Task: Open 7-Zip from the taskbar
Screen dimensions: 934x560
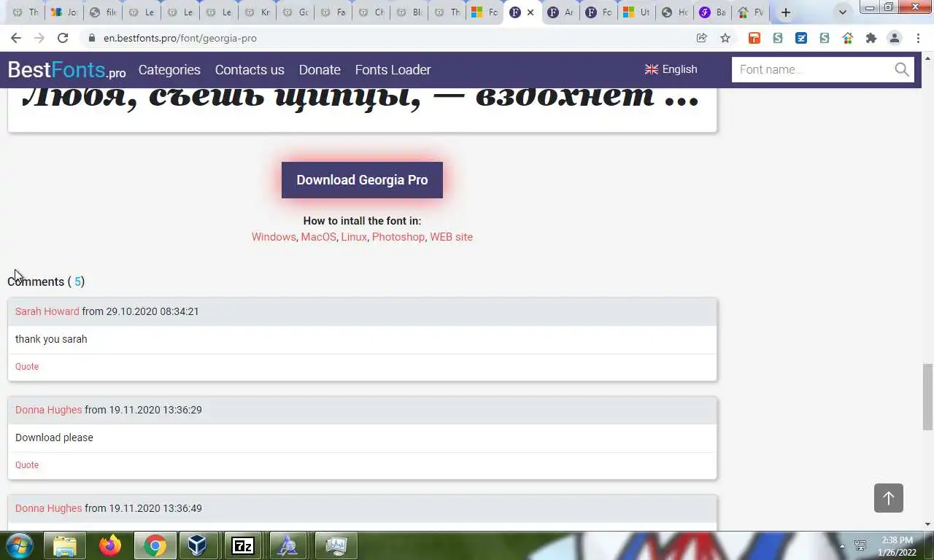Action: (243, 545)
